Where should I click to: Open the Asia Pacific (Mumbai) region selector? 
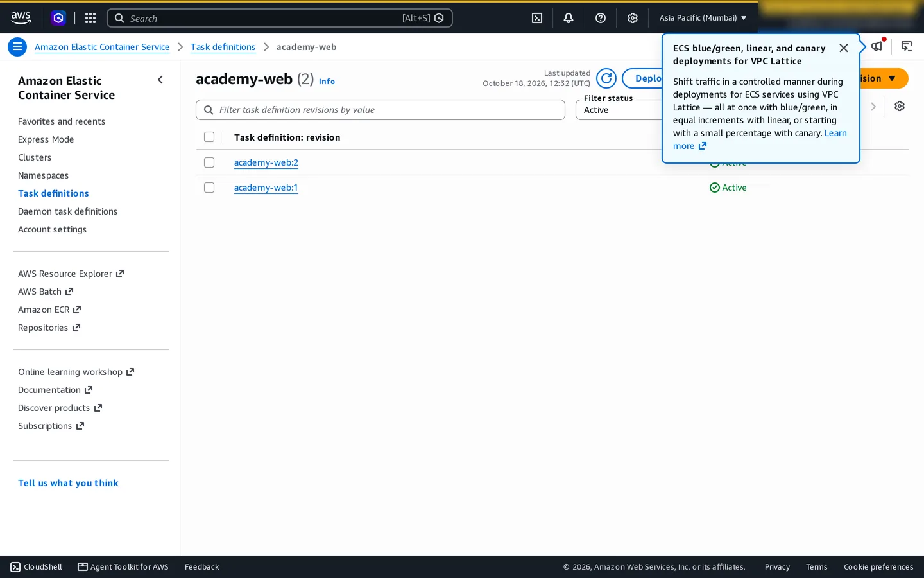[x=703, y=18]
